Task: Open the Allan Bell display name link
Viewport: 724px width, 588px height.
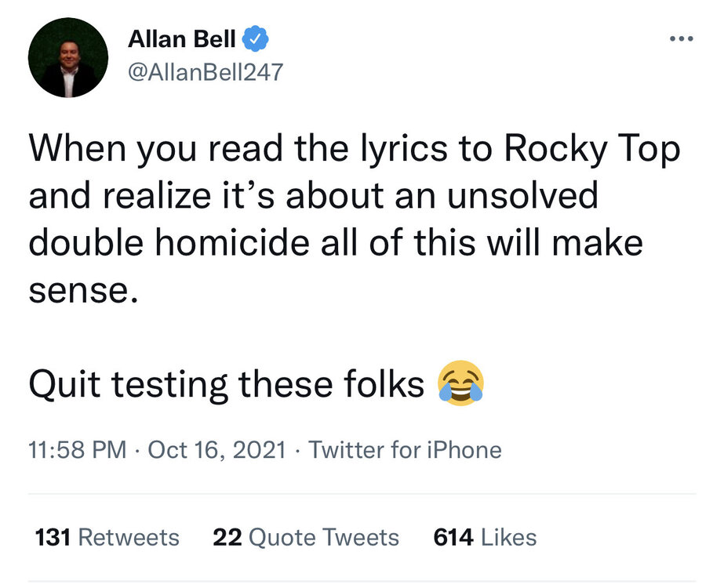Action: click(x=184, y=39)
